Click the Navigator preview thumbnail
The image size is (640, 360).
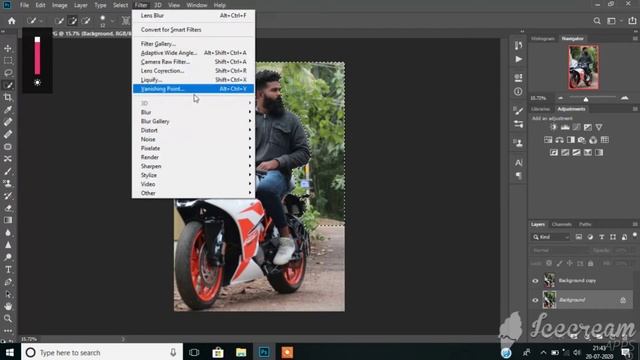click(583, 67)
